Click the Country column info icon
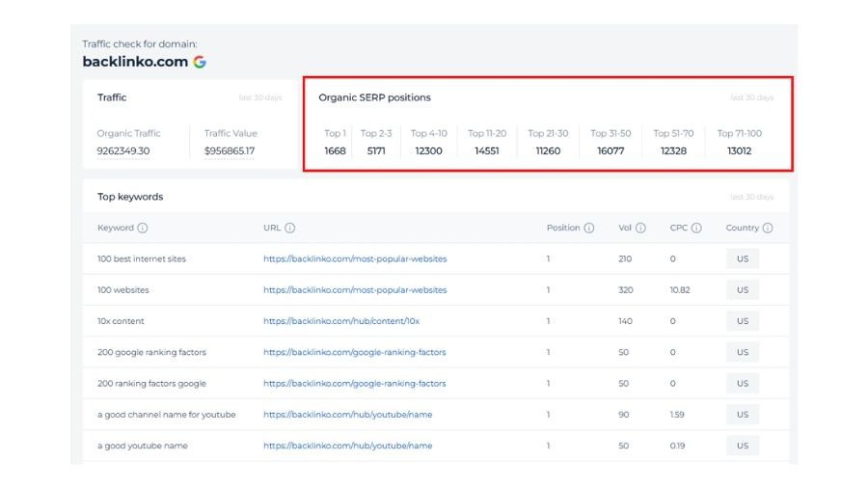Viewport: 868px width, 488px height. (x=768, y=229)
